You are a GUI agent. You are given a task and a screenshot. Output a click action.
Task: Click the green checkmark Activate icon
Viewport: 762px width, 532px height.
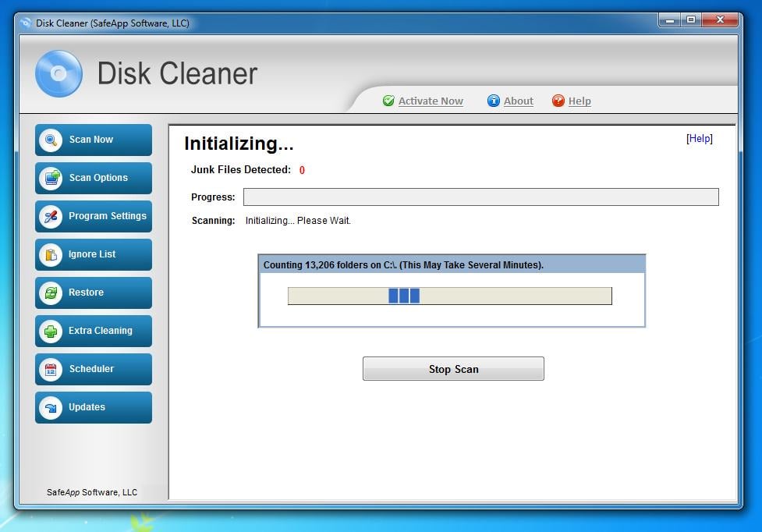click(x=388, y=101)
